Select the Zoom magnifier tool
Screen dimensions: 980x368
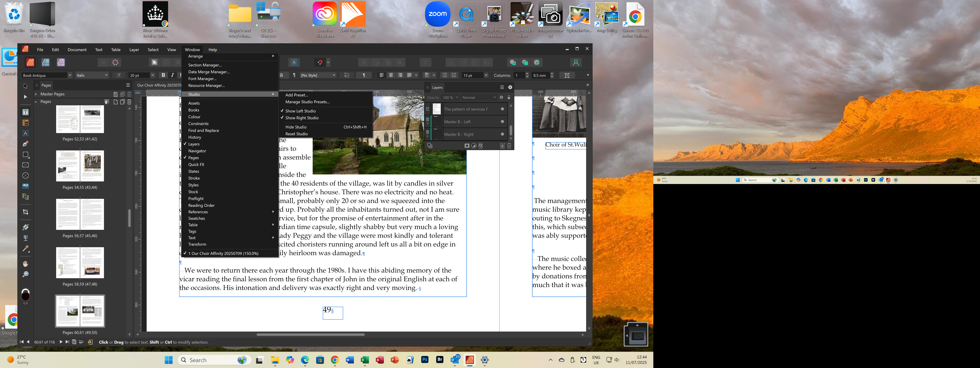26,274
